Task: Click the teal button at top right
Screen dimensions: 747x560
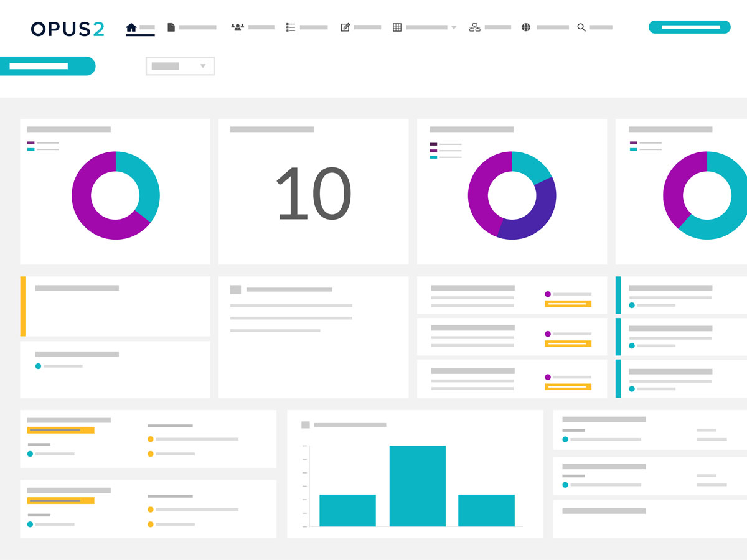Action: click(x=689, y=27)
